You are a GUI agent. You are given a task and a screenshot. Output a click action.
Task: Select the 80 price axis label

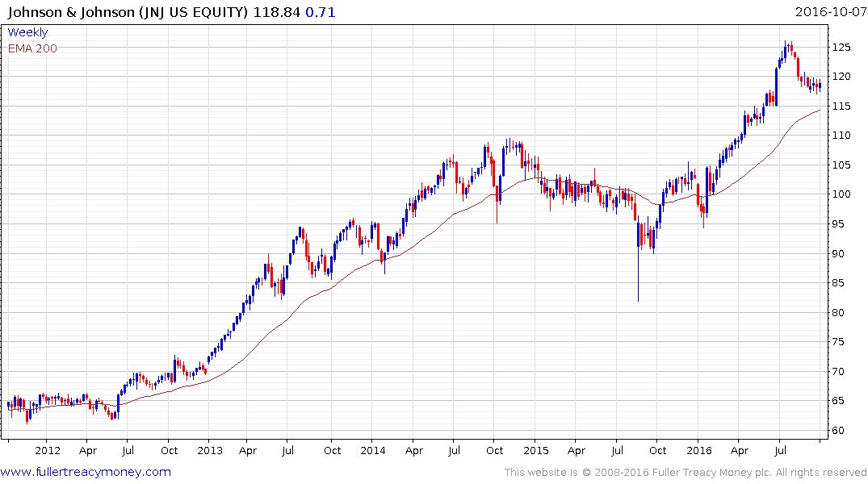click(x=838, y=312)
